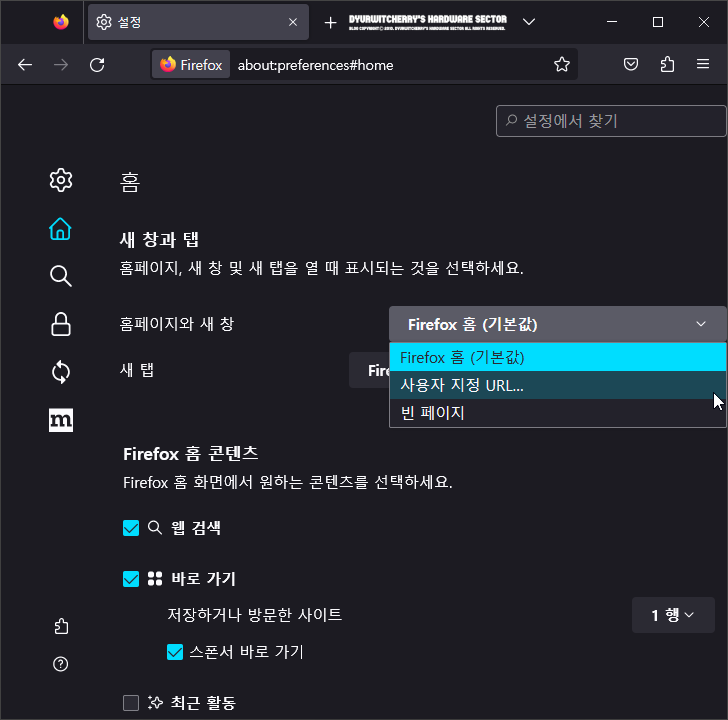Select Home category icon in sidebar
The width and height of the screenshot is (728, 720).
coord(60,229)
